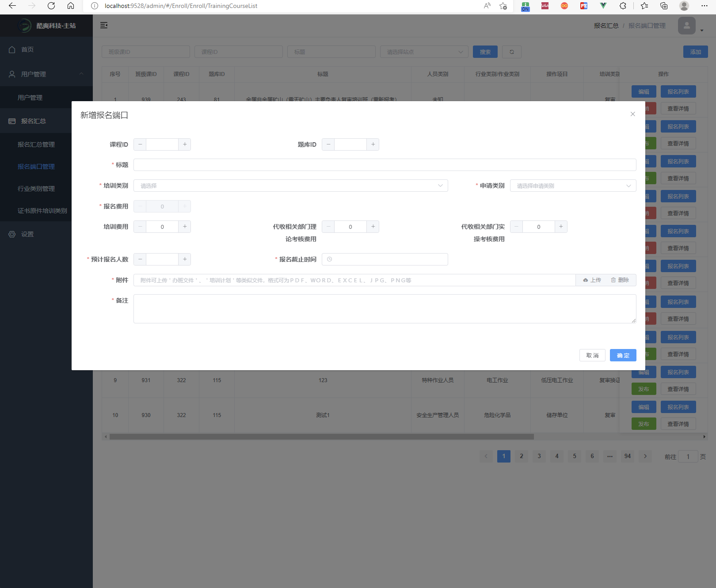Decrease the 课程ID value with minus
This screenshot has width=716, height=588.
click(x=140, y=144)
